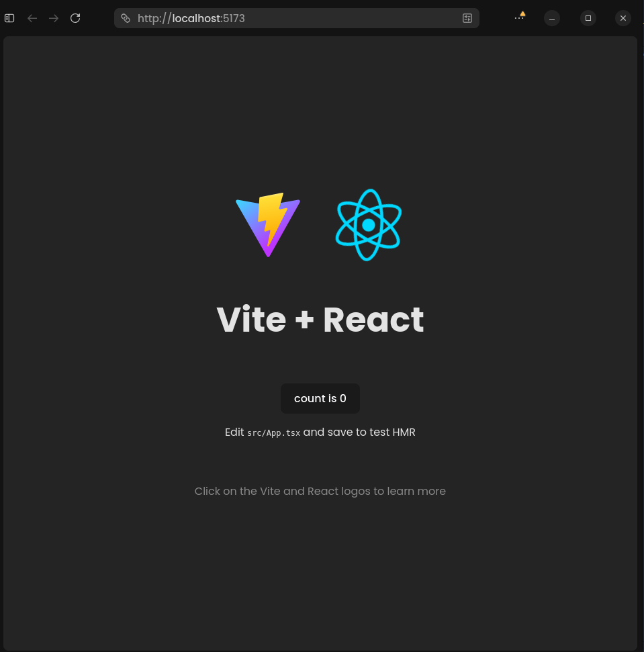The image size is (644, 652).
Task: Refresh the Vite app with the reload control
Action: (x=75, y=18)
